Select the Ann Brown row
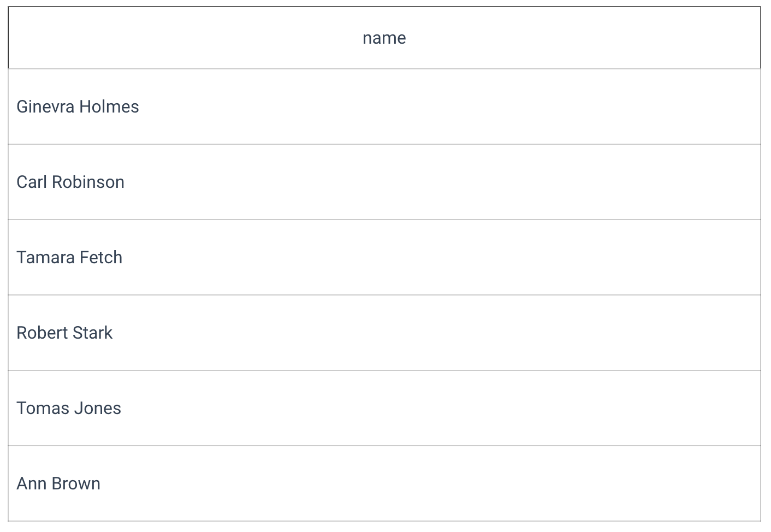771x532 pixels. click(x=384, y=483)
